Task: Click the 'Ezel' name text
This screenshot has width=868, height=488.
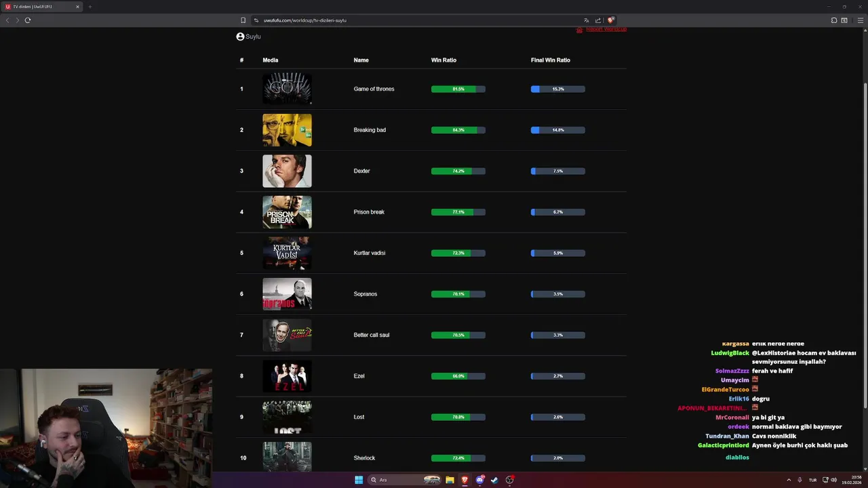Action: point(359,376)
